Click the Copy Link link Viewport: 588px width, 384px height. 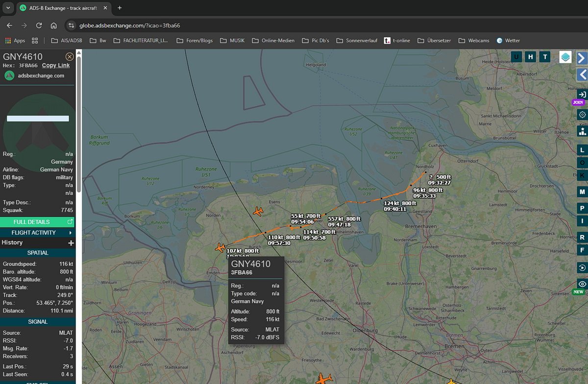tap(56, 65)
